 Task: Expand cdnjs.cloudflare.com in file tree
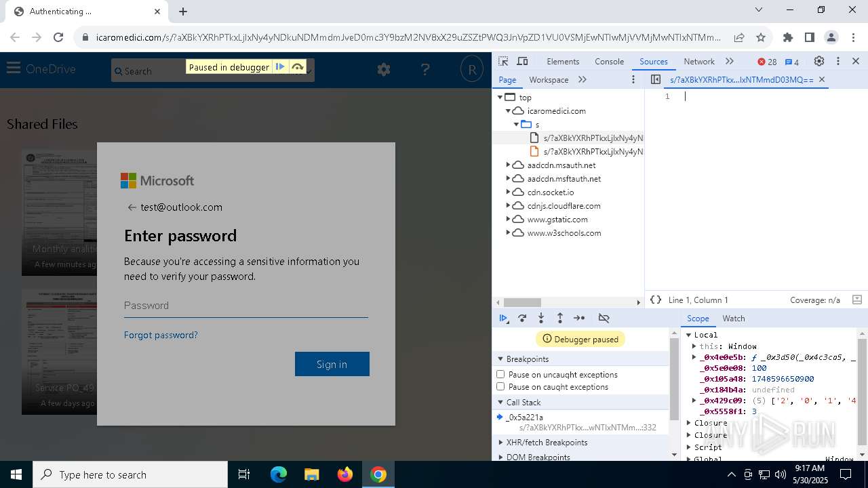pyautogui.click(x=508, y=205)
